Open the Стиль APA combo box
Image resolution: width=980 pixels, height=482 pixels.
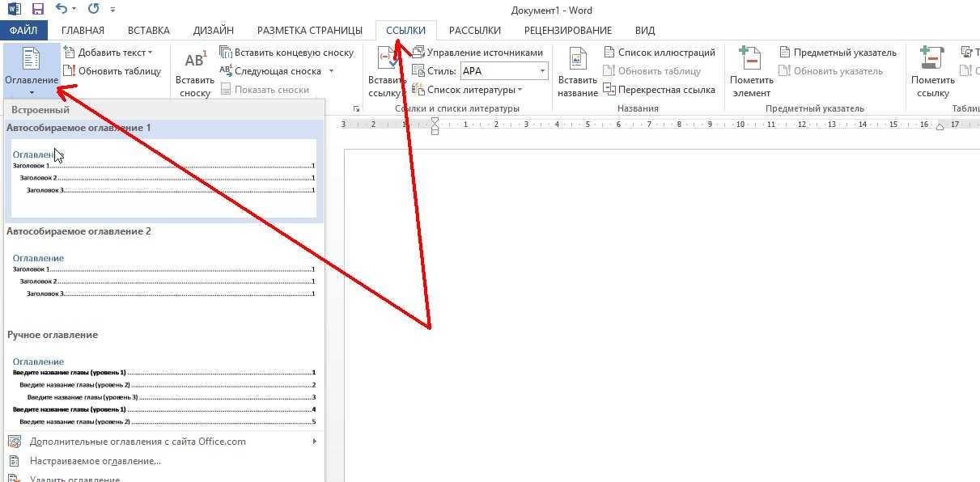click(503, 71)
